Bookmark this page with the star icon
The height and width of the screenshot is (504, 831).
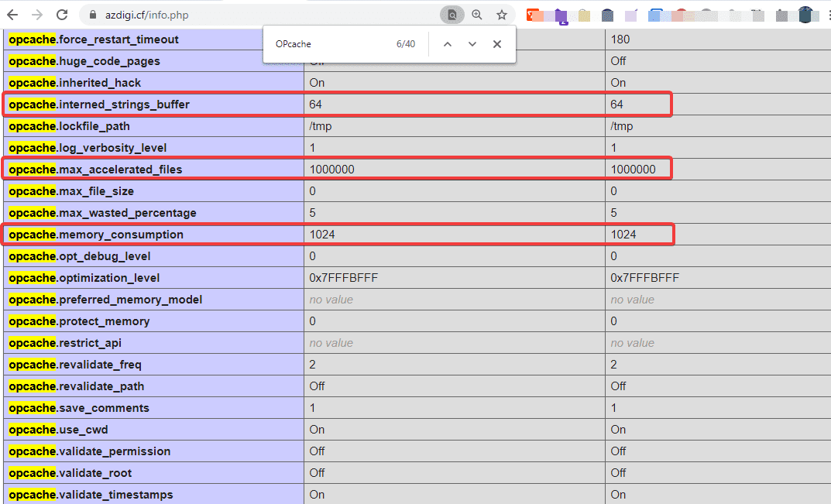coord(502,15)
